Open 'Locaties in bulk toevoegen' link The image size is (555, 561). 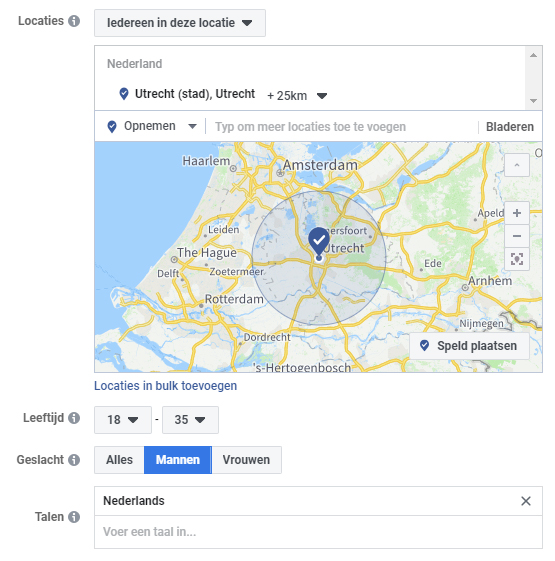[x=165, y=386]
